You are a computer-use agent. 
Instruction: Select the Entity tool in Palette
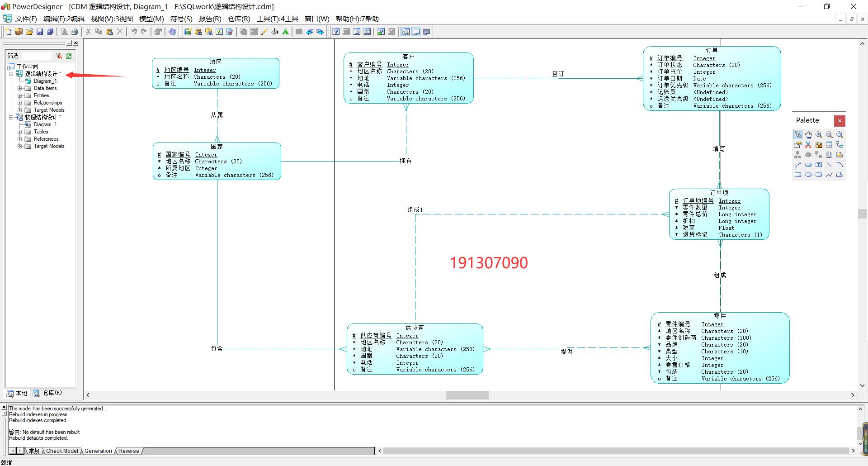tap(829, 145)
